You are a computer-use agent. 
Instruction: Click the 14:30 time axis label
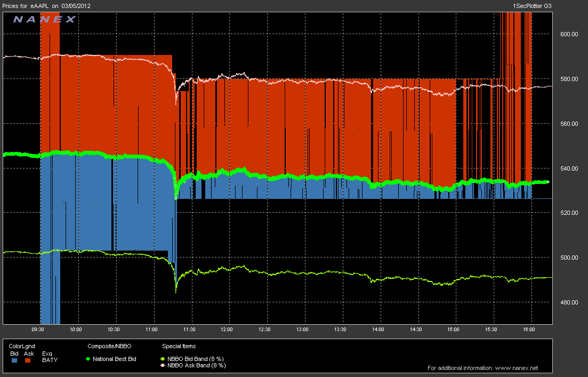click(x=415, y=330)
